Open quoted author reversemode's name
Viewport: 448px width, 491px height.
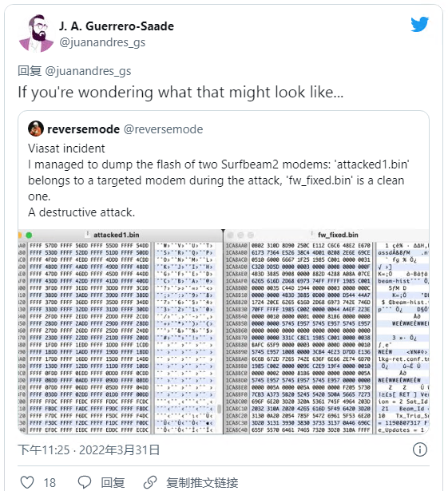tap(83, 129)
